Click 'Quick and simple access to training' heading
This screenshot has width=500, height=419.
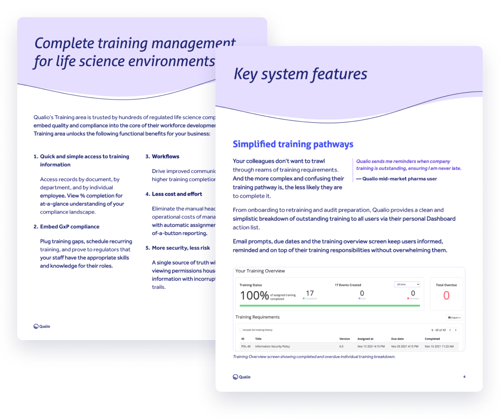pyautogui.click(x=84, y=156)
